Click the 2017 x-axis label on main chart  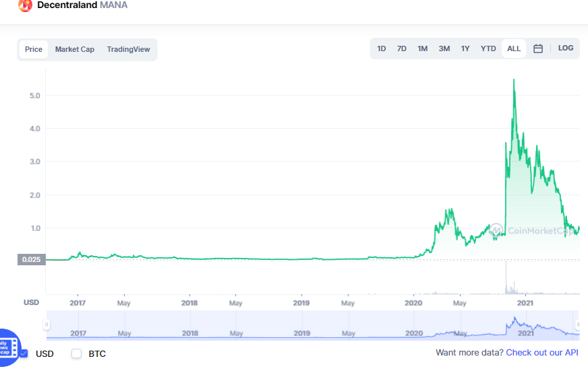(77, 303)
